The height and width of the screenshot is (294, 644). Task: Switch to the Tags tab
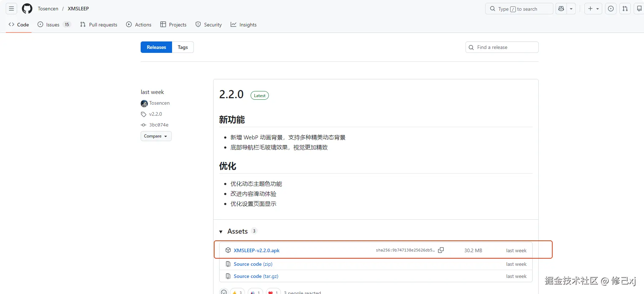click(x=183, y=47)
